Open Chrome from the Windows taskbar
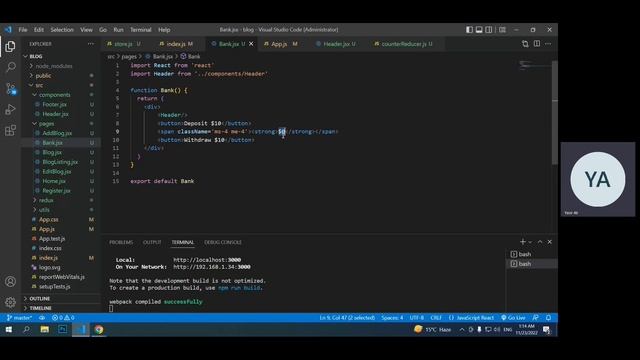The width and height of the screenshot is (640, 360). 99,329
